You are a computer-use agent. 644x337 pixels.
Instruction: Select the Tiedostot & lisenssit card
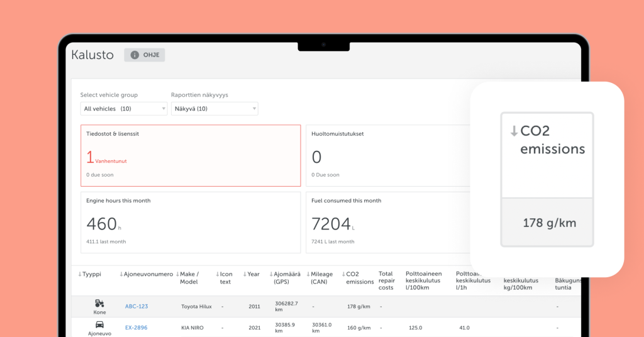pos(191,155)
